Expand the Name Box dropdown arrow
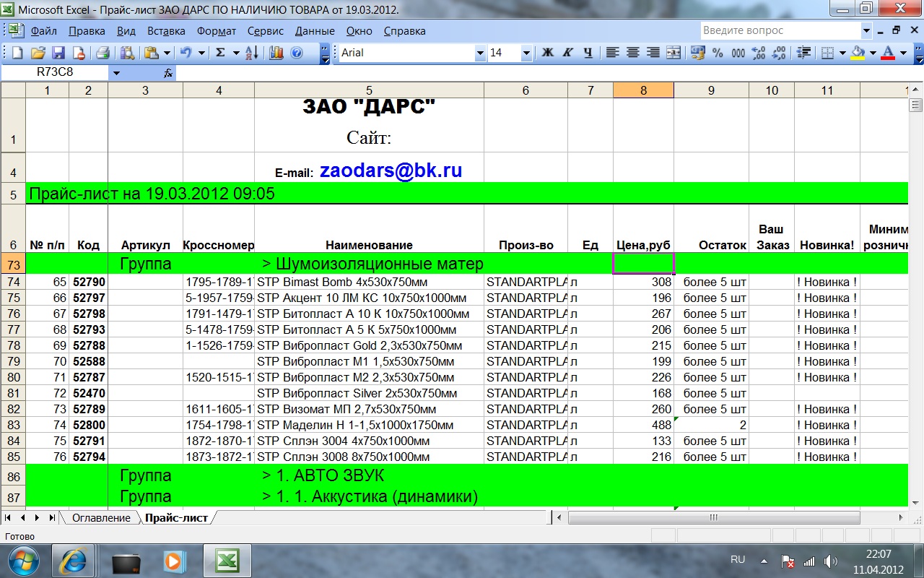 coord(116,73)
